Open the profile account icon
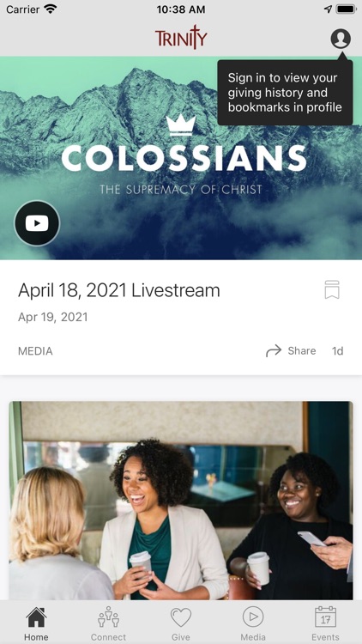Image resolution: width=362 pixels, height=644 pixels. pos(341,39)
